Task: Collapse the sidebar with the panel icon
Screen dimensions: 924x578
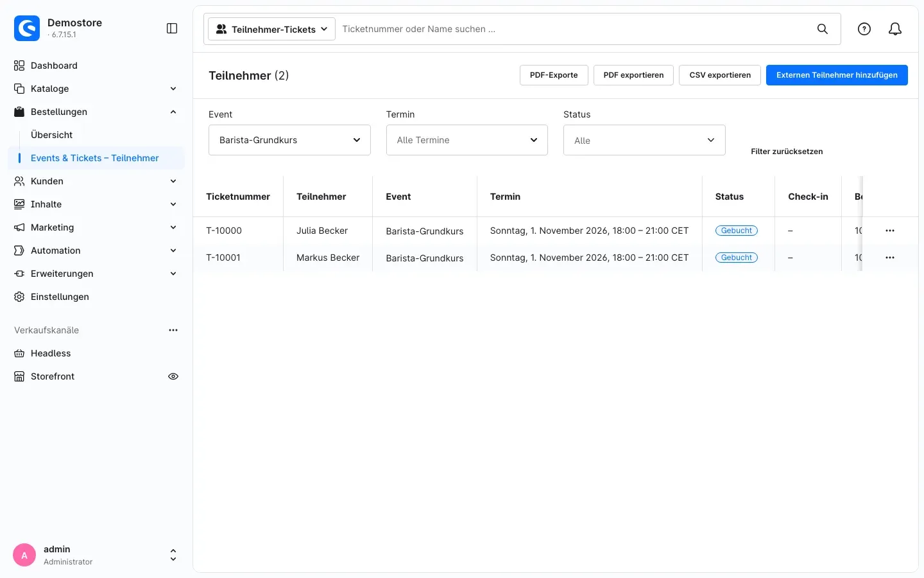Action: (172, 28)
